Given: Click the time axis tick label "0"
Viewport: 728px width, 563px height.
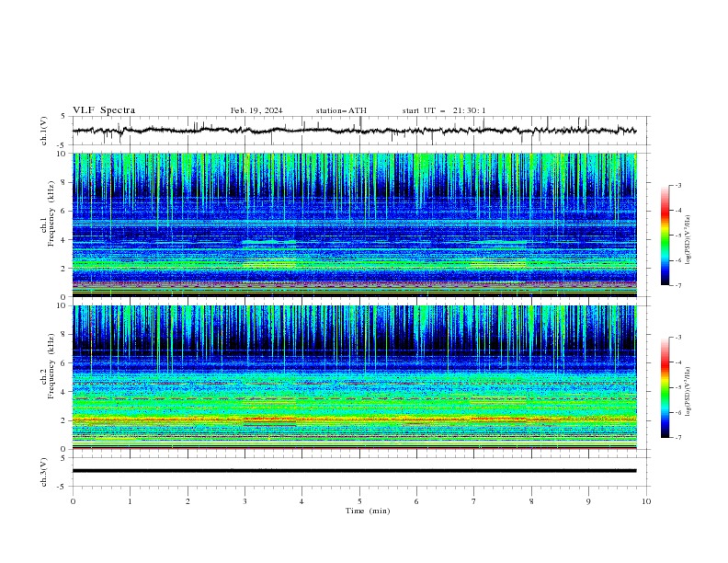Looking at the screenshot, I should 73,501.
